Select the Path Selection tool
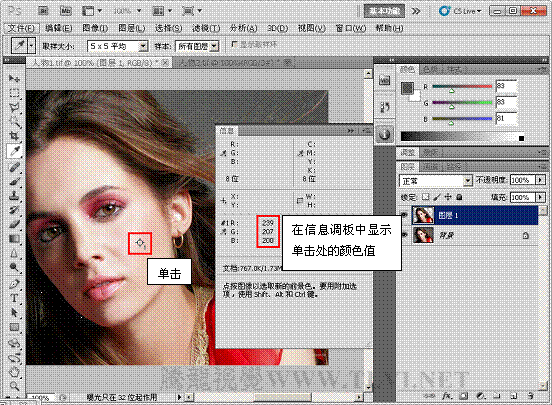The height and width of the screenshot is (405, 552). pos(14,313)
